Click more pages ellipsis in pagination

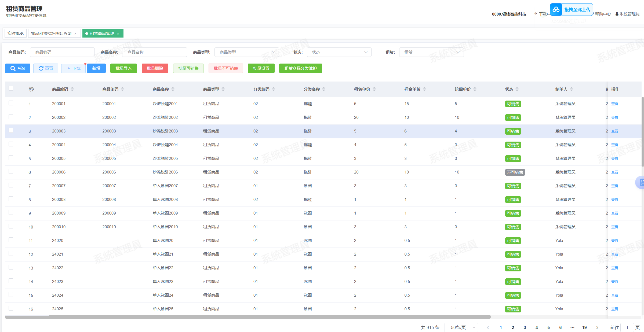click(572, 327)
